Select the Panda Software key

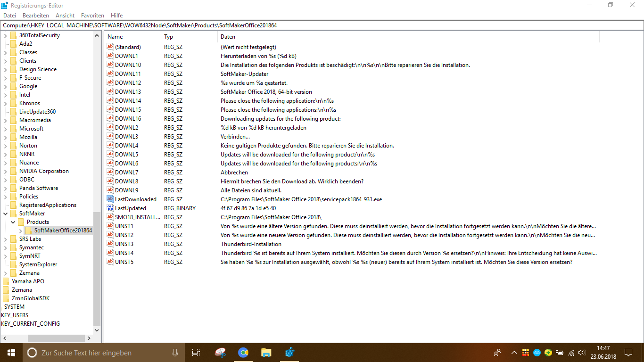(x=39, y=188)
